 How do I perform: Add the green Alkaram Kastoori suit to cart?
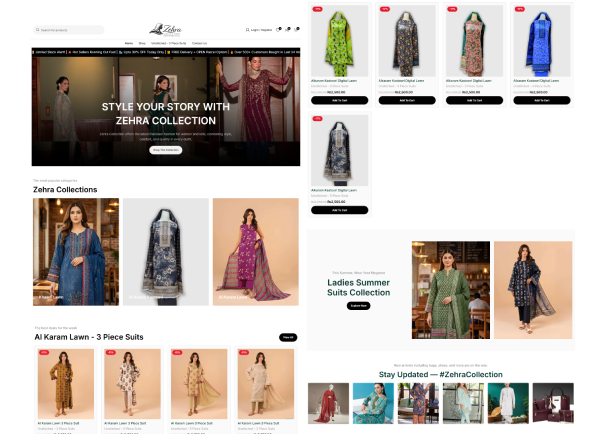coord(339,100)
